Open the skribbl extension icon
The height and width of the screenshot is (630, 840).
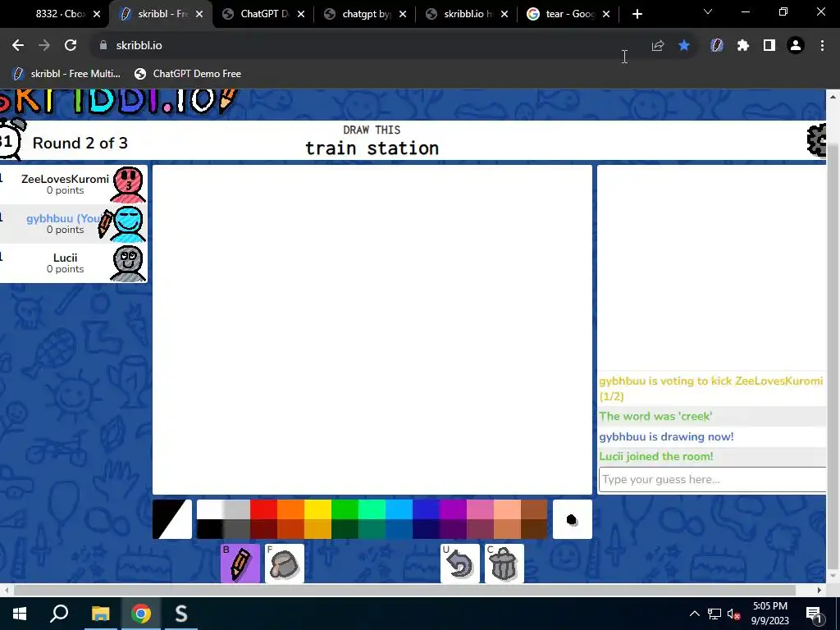tap(717, 46)
